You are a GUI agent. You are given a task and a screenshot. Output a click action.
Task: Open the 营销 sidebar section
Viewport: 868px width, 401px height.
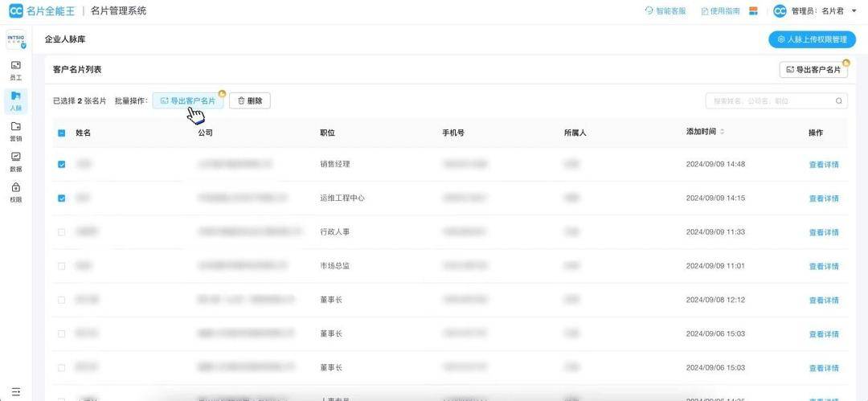(x=15, y=131)
